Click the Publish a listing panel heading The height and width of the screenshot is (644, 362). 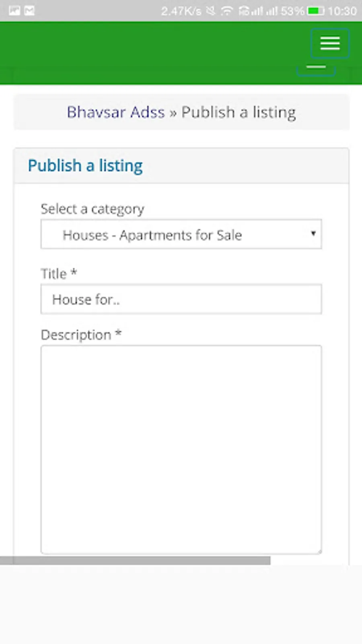pos(85,166)
